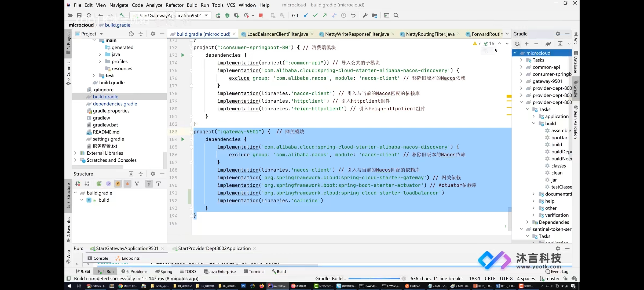
Task: Open the Refactor menu
Action: 174,5
